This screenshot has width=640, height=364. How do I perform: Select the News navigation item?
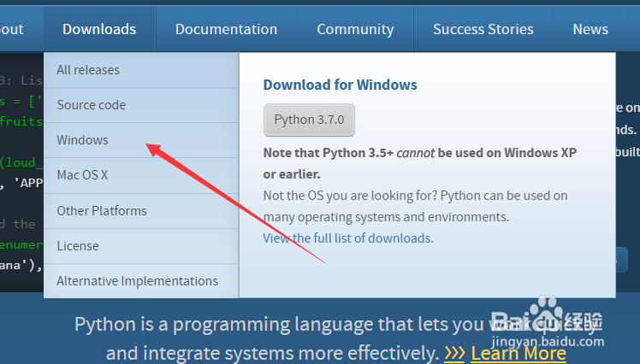click(590, 29)
